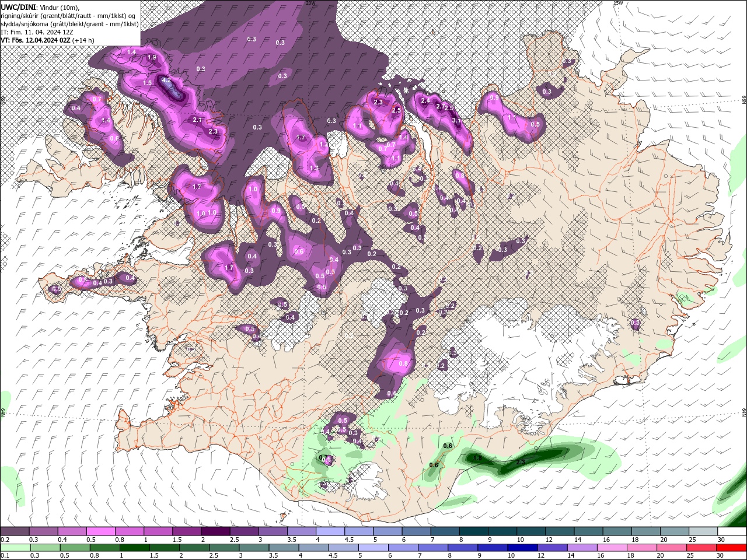Select the 0.5 green swatch in the lower legend row
The height and width of the screenshot is (560, 747).
75,548
